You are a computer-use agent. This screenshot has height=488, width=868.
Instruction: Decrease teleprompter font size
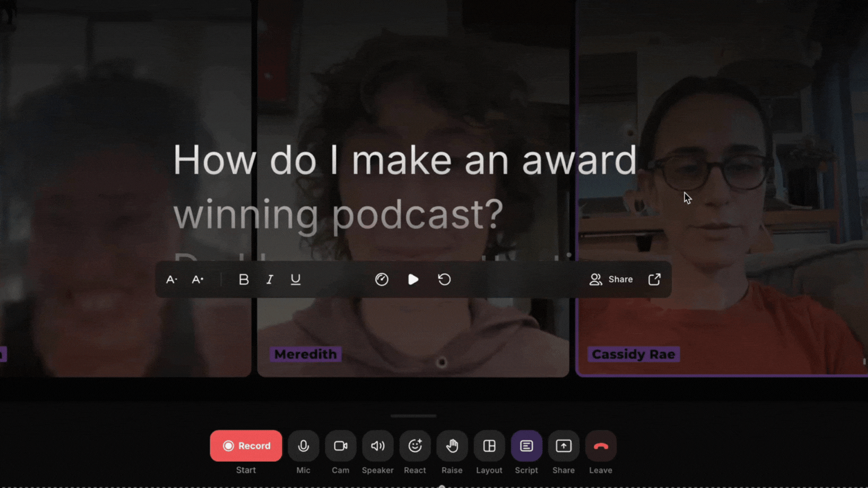coord(171,280)
